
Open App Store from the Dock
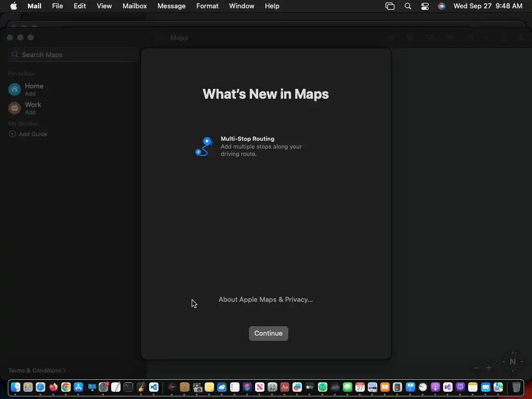pyautogui.click(x=78, y=387)
